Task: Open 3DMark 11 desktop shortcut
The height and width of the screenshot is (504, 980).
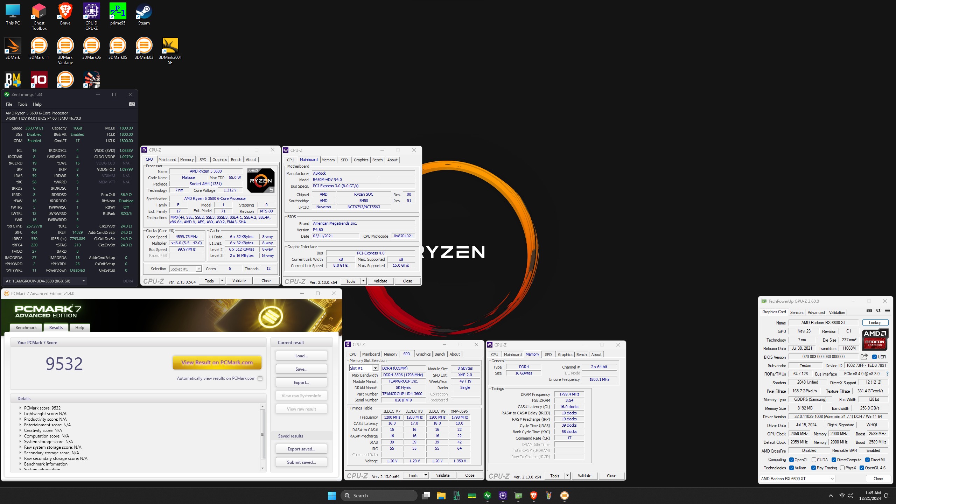Action: (39, 48)
